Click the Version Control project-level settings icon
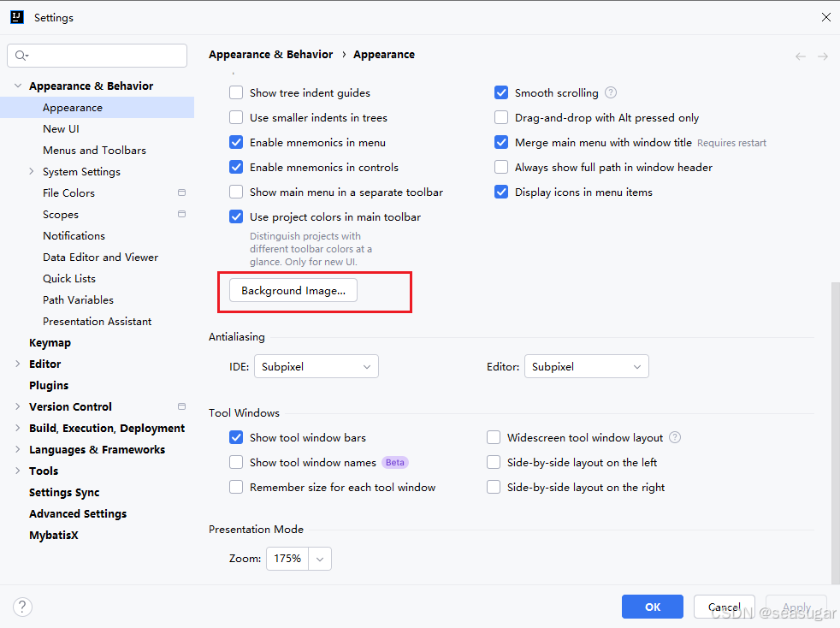 [181, 406]
